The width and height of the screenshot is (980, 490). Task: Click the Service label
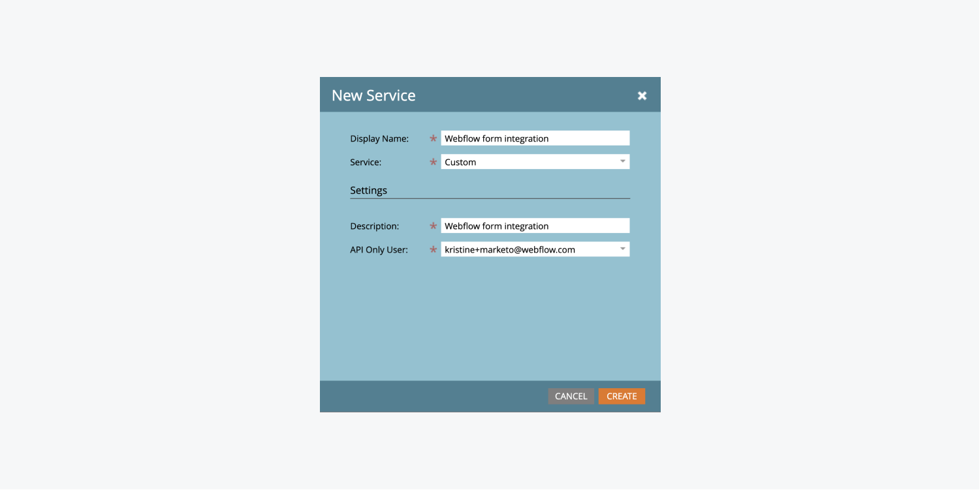tap(366, 162)
